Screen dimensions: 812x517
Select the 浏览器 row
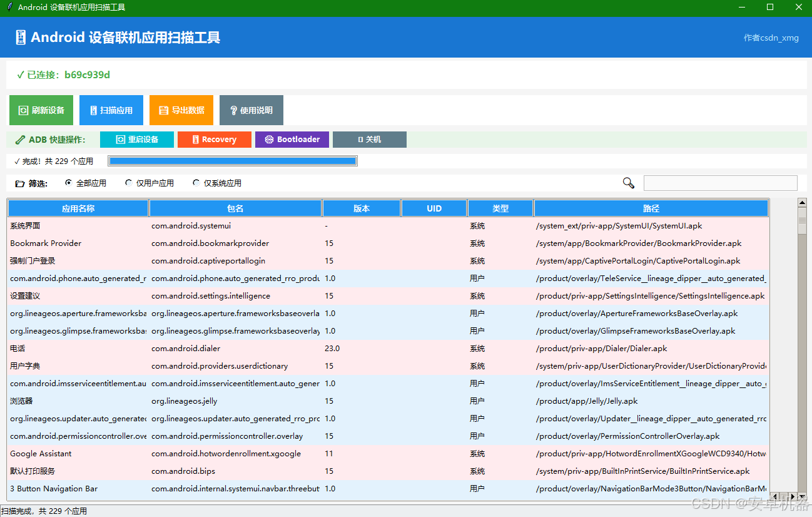click(x=388, y=401)
